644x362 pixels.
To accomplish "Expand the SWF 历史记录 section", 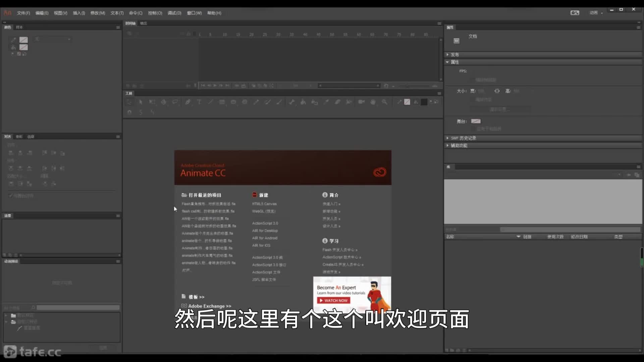I will pyautogui.click(x=447, y=138).
